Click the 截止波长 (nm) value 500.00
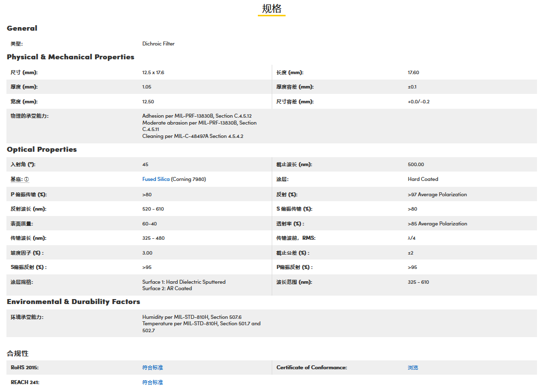 coord(416,165)
